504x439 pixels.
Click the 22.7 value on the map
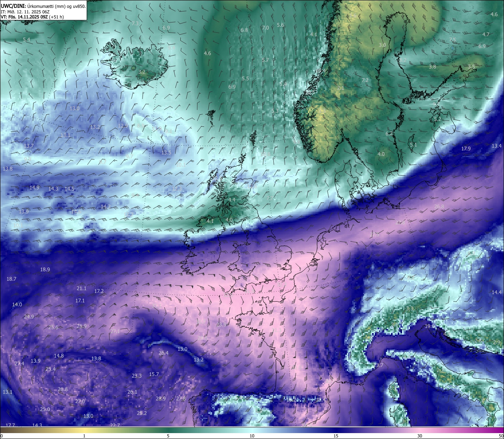pyautogui.click(x=115, y=425)
